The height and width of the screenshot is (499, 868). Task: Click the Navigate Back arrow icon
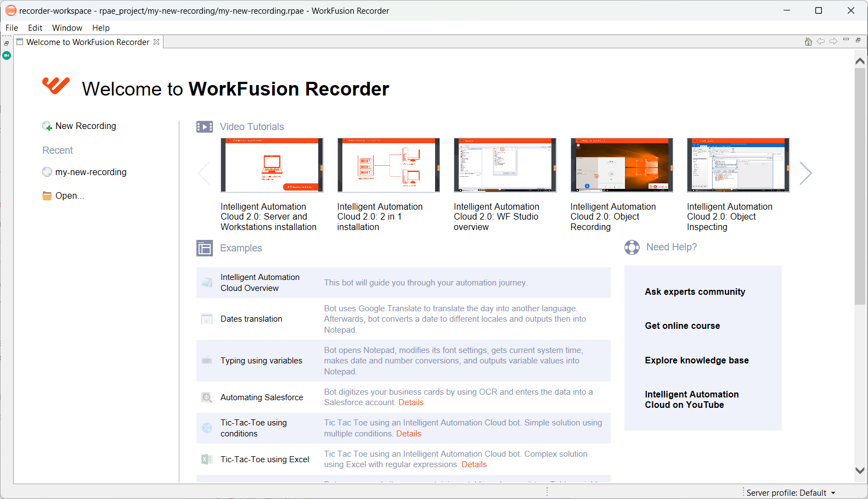(x=821, y=42)
